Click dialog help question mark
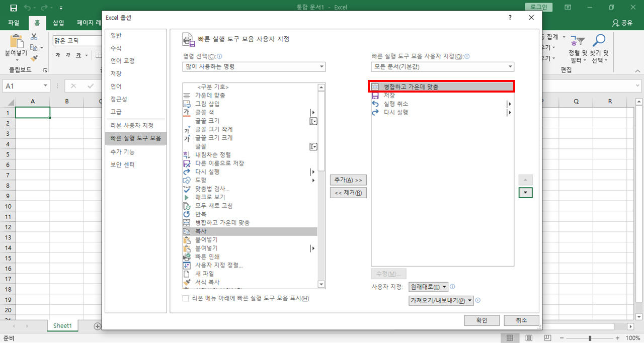 [510, 18]
